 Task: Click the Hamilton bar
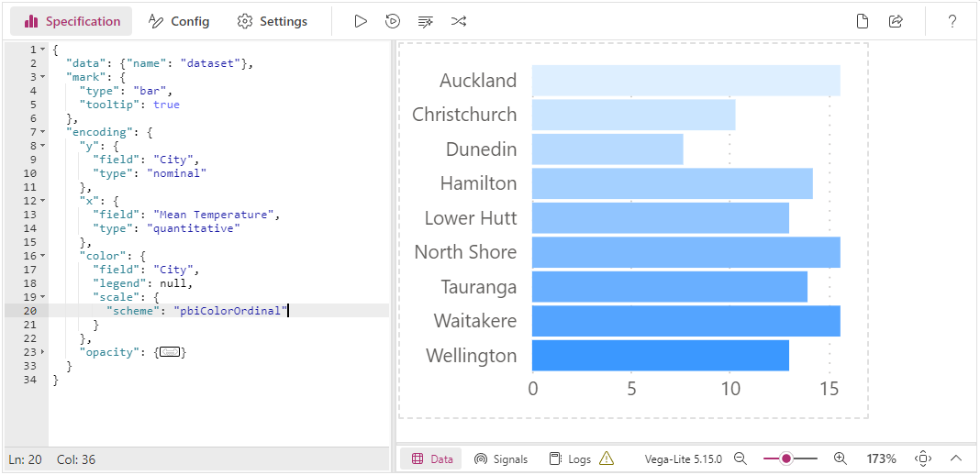click(672, 183)
